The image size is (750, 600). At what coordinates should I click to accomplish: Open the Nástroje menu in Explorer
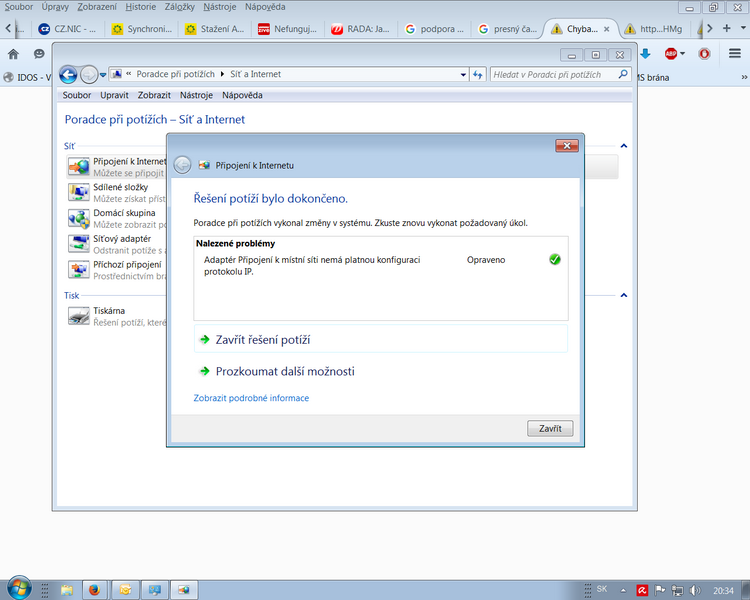click(x=196, y=95)
